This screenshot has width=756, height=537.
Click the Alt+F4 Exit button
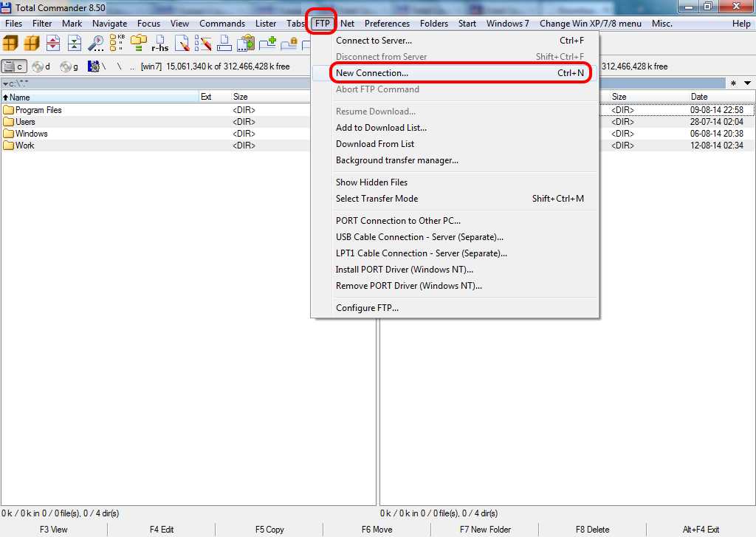[701, 530]
